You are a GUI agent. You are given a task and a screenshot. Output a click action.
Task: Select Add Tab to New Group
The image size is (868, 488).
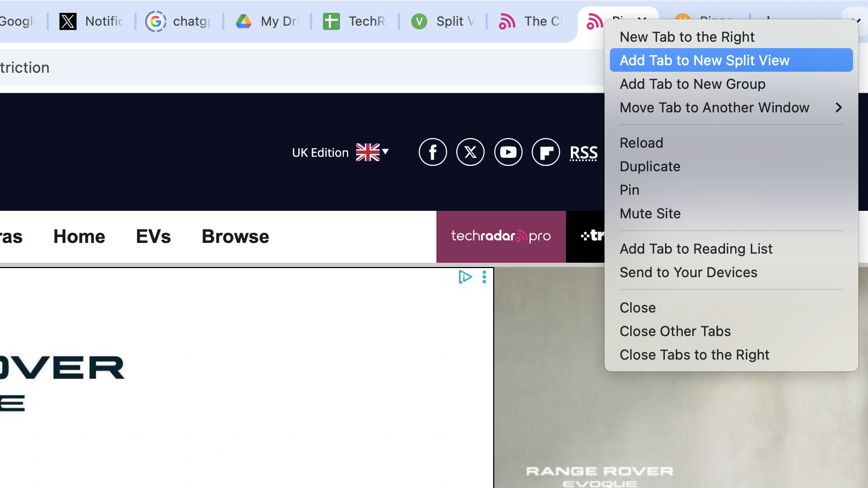pos(692,83)
